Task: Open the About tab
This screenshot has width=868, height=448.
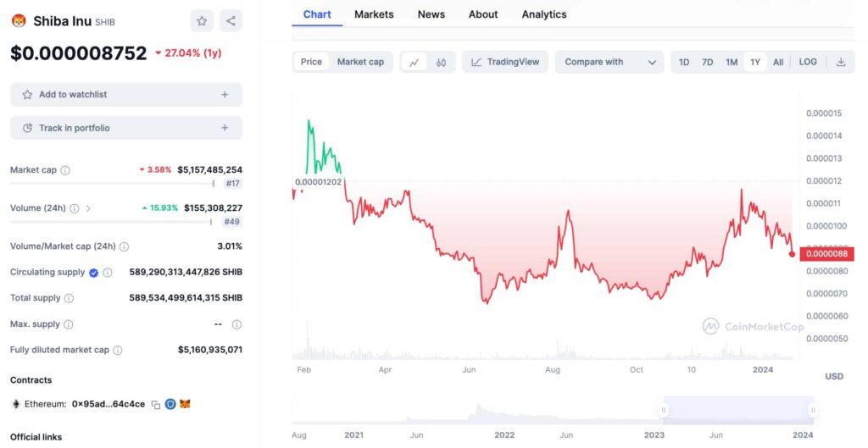Action: (x=483, y=14)
